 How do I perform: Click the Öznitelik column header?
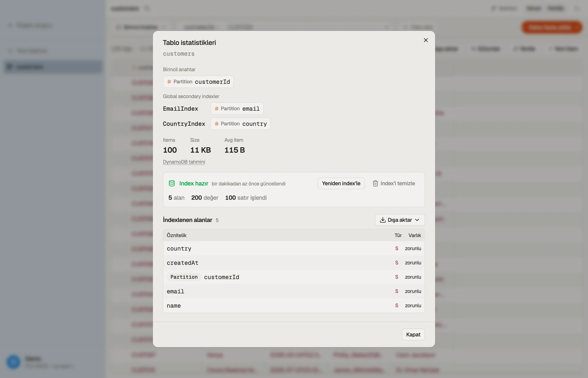pos(176,235)
